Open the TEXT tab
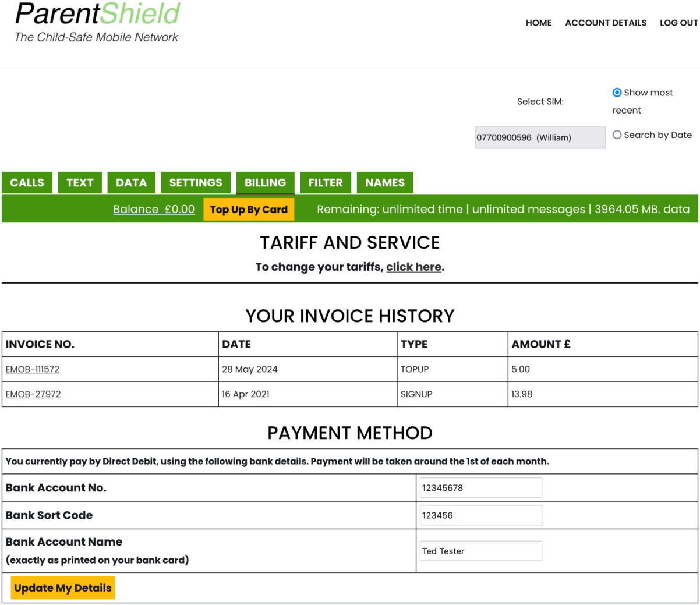The width and height of the screenshot is (700, 605). (x=80, y=182)
